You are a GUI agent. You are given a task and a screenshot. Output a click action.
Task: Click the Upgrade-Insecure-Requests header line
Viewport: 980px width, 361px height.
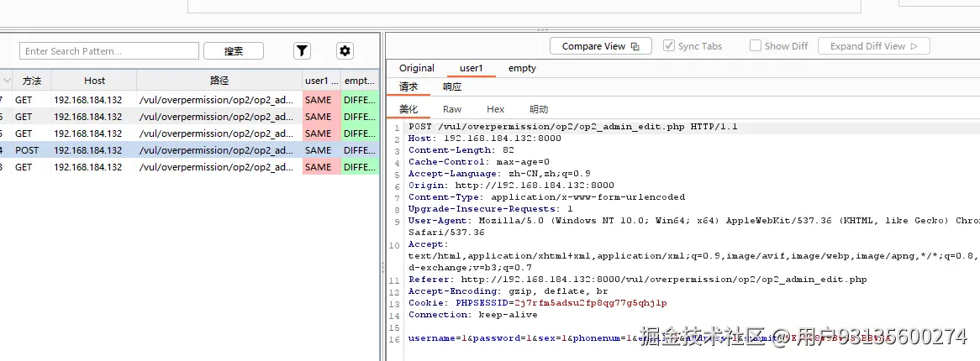tap(491, 208)
